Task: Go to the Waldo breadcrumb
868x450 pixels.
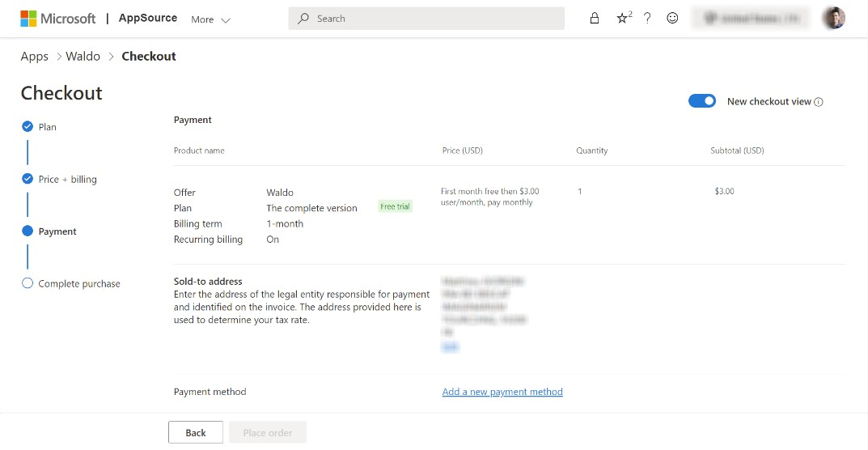Action: (x=83, y=57)
